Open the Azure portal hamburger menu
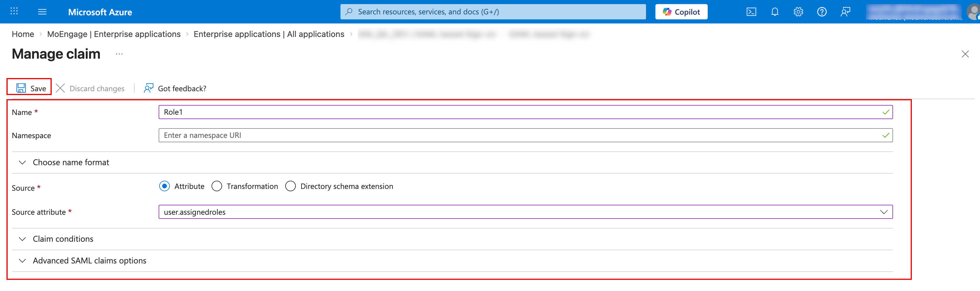This screenshot has width=980, height=291. tap(42, 12)
